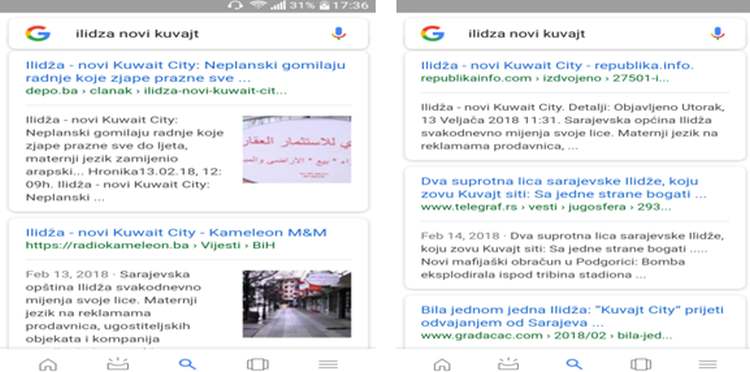Open the republika.info result title
The image size is (750, 372).
[557, 66]
